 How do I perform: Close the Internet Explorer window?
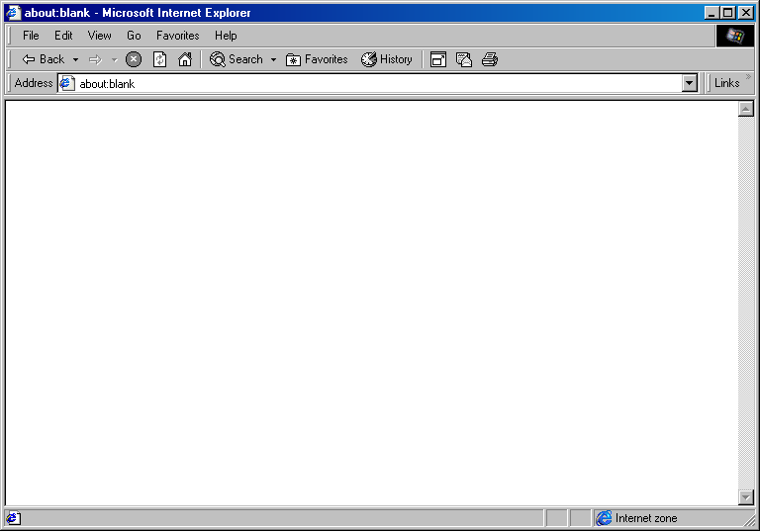coord(746,13)
